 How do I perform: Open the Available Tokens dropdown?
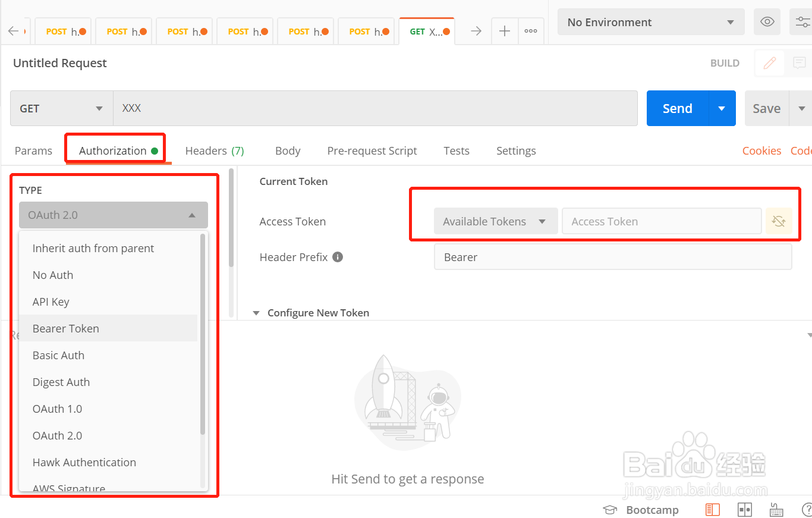coord(495,221)
